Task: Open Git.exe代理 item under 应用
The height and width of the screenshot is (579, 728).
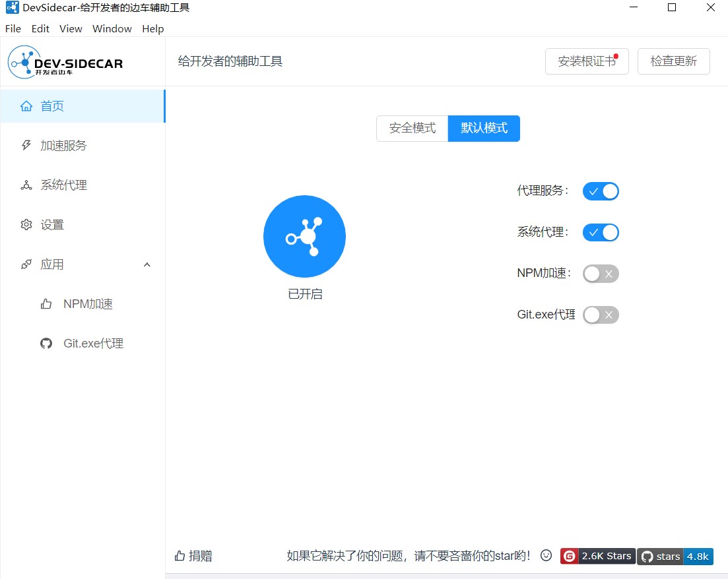Action: [83, 344]
